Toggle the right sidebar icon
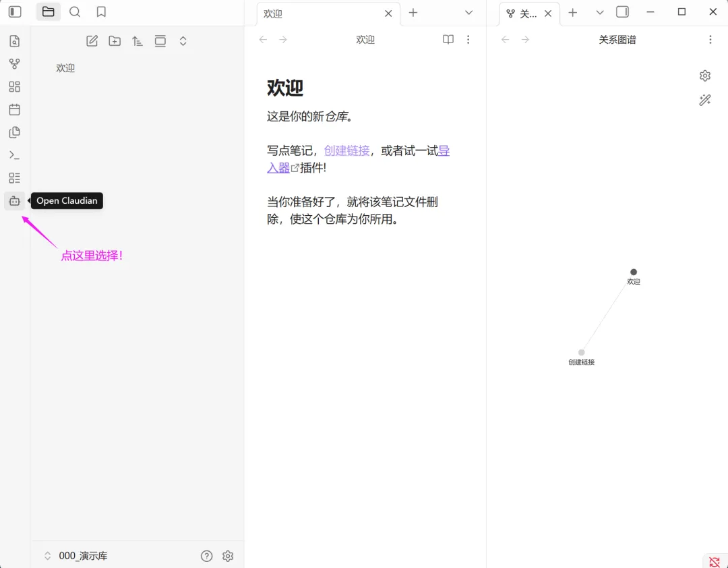This screenshot has width=728, height=568. 623,12
